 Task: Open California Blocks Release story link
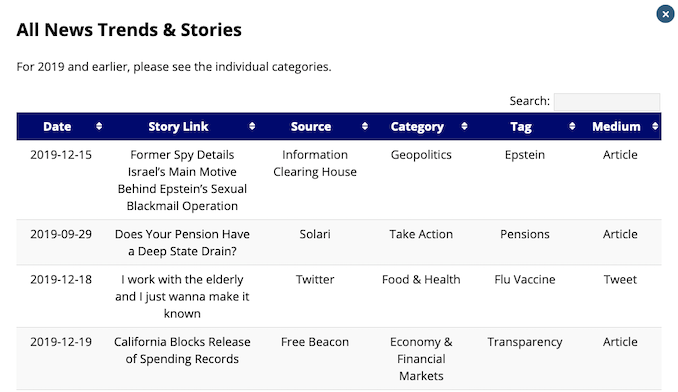tap(182, 350)
